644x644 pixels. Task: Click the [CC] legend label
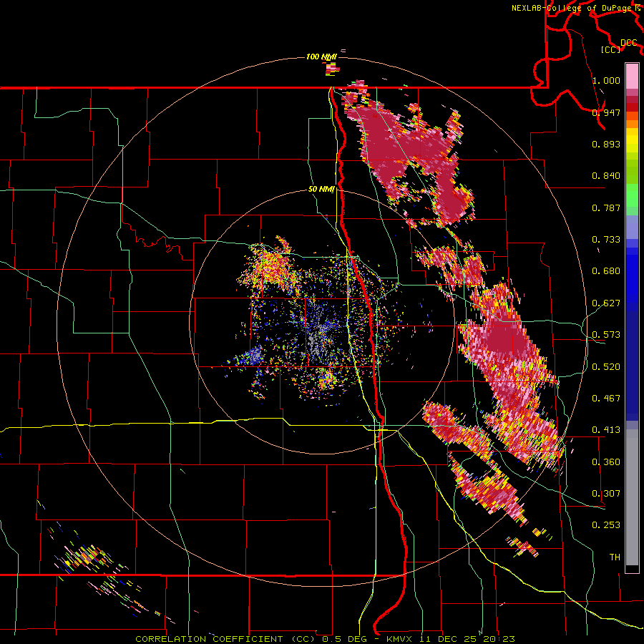coord(611,49)
